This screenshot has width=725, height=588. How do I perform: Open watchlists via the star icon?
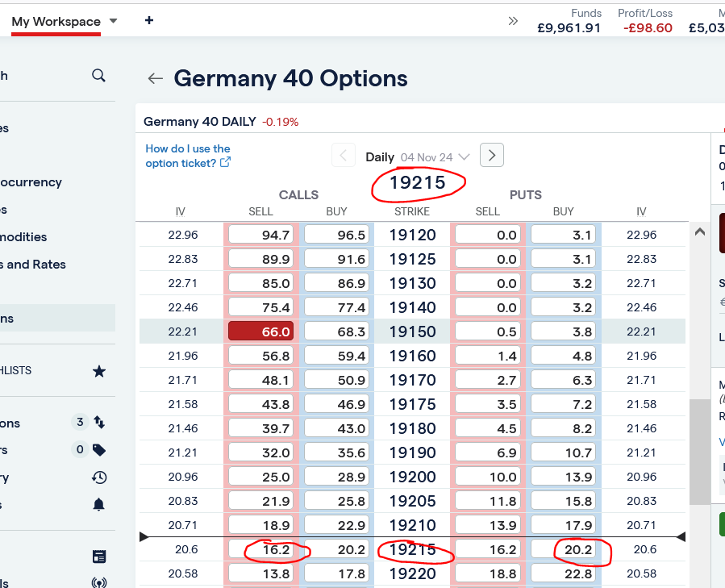coord(99,371)
